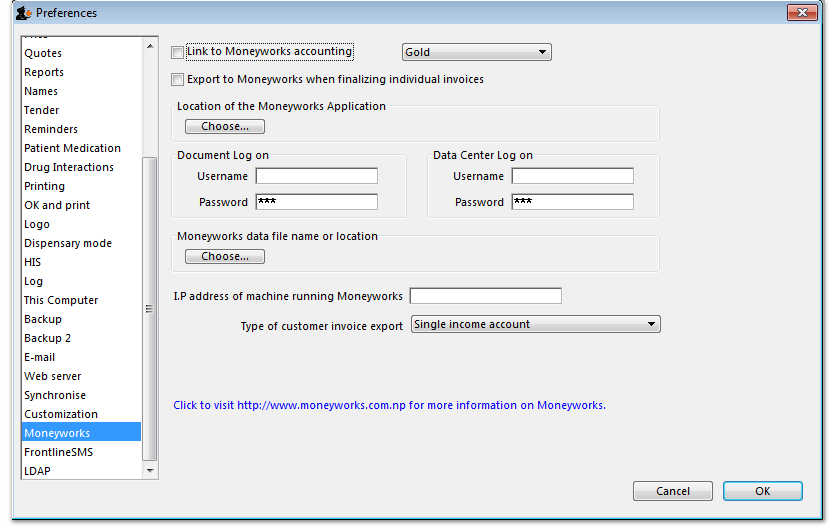Switch to the Backup 2 preferences
The image size is (837, 532).
click(x=48, y=338)
